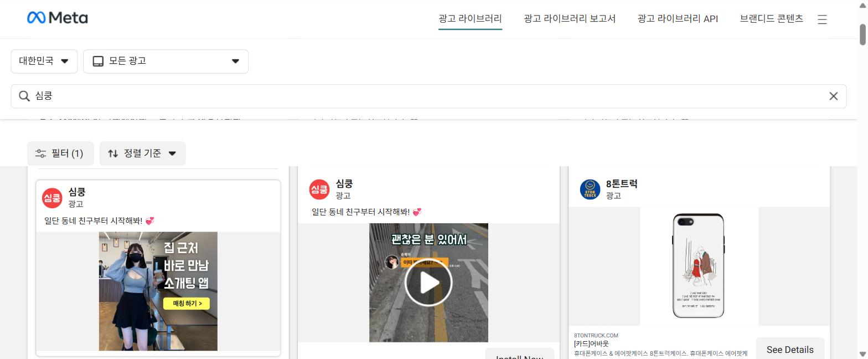Select the ad category monitor icon
Image resolution: width=868 pixels, height=359 pixels.
click(98, 61)
